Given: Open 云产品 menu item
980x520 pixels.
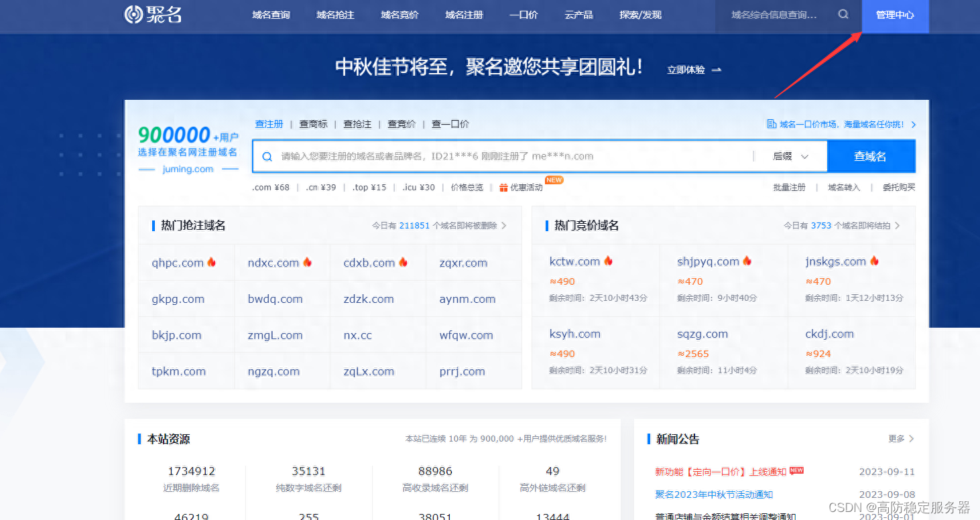Looking at the screenshot, I should point(578,15).
